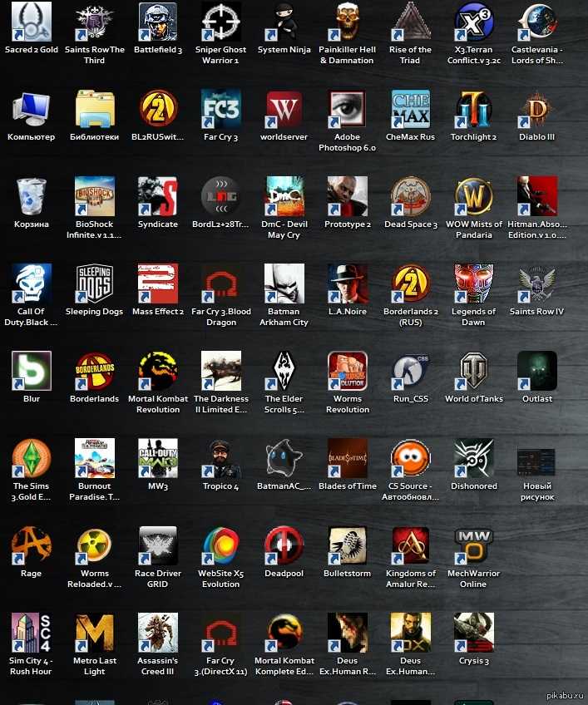Select Painkiller Hell & Damnation icon

pos(348,22)
